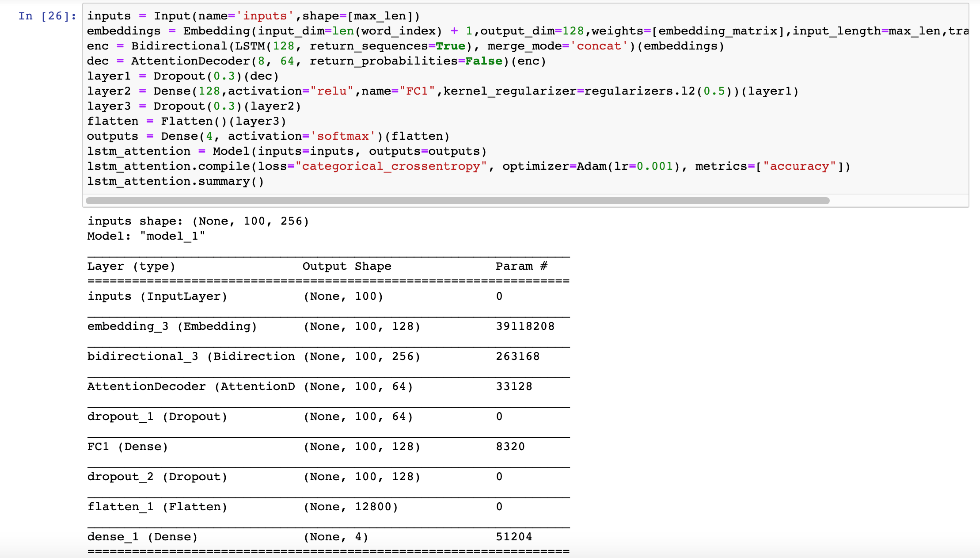Click output text Model: "model_1"
This screenshot has height=558, width=980.
(146, 236)
